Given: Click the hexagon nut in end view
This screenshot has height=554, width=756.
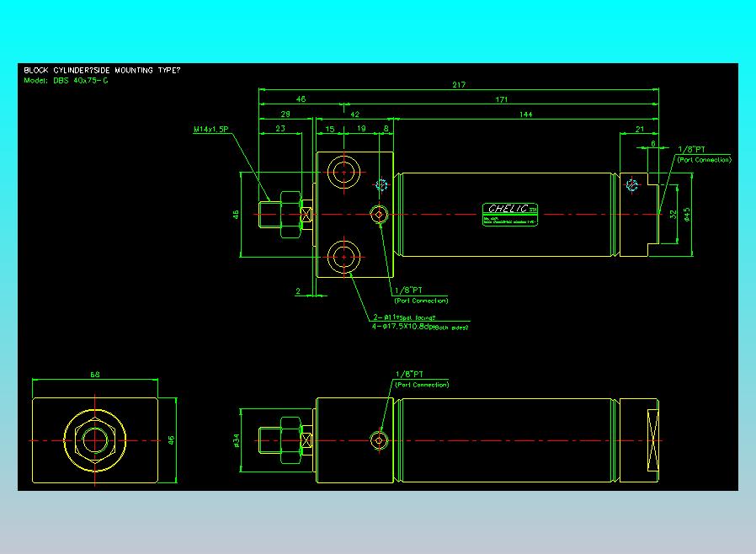Looking at the screenshot, I should 95,440.
